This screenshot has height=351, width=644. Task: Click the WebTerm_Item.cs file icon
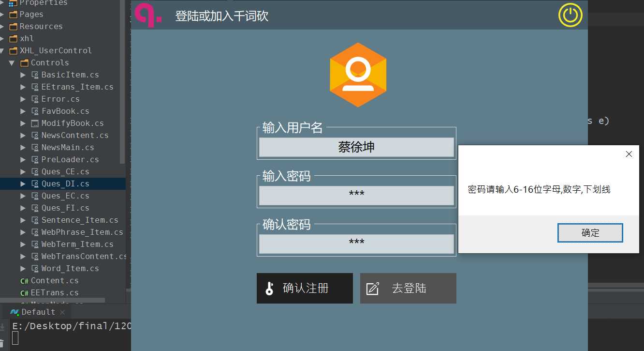(x=35, y=244)
